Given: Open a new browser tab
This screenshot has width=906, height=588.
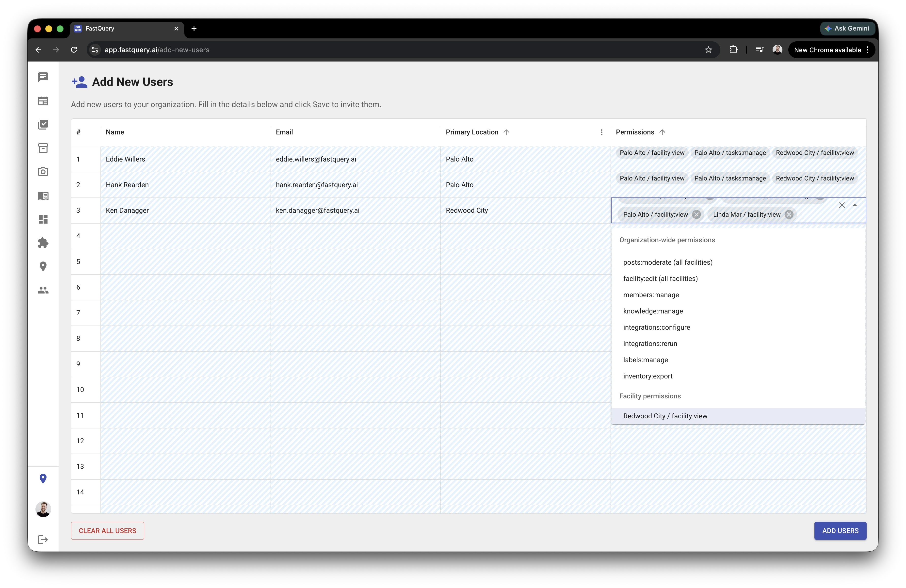Looking at the screenshot, I should coord(194,29).
